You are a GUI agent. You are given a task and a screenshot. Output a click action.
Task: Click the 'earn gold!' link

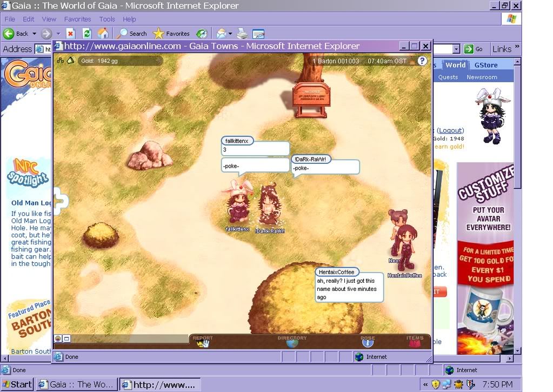click(449, 147)
